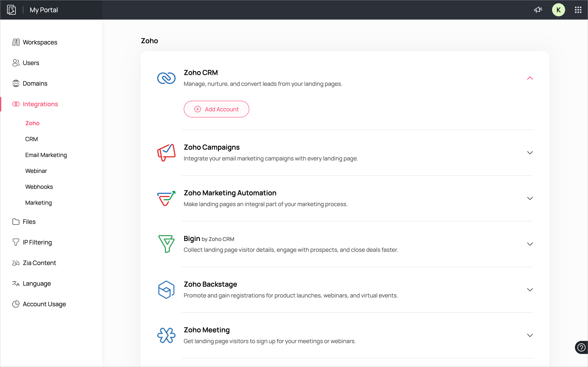Viewport: 588px width, 367px height.
Task: Click the Zoho Backstage logo icon
Action: (166, 290)
